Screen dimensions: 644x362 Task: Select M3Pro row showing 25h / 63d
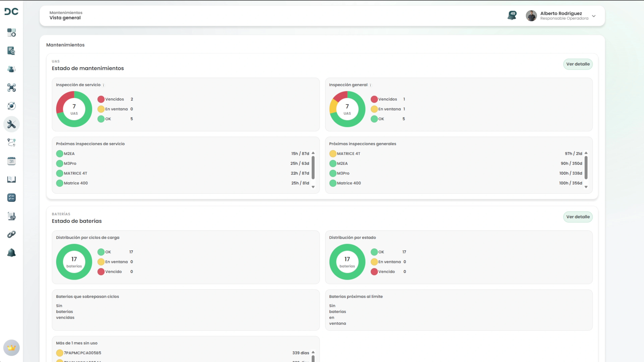pos(182,163)
